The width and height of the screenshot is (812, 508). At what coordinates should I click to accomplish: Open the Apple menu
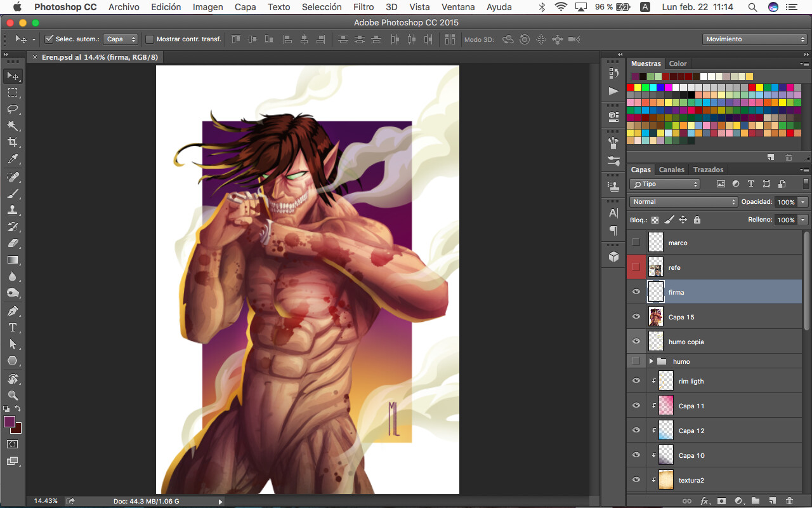pos(17,7)
